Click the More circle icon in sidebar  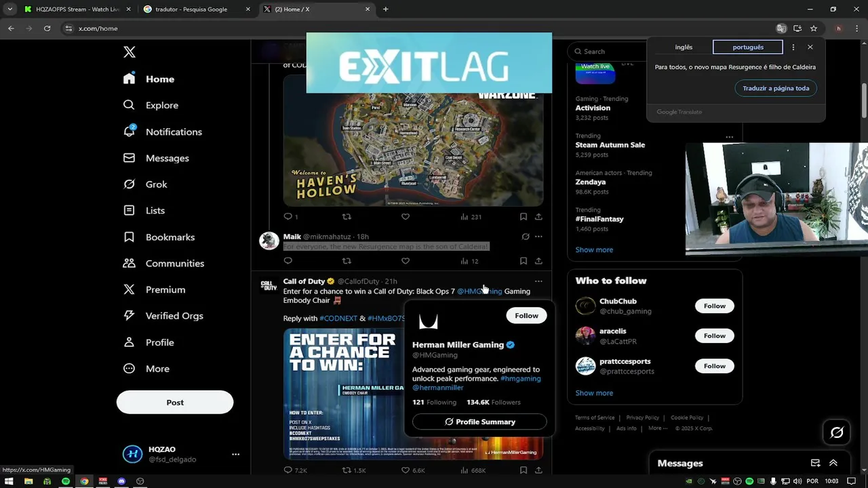(x=129, y=369)
